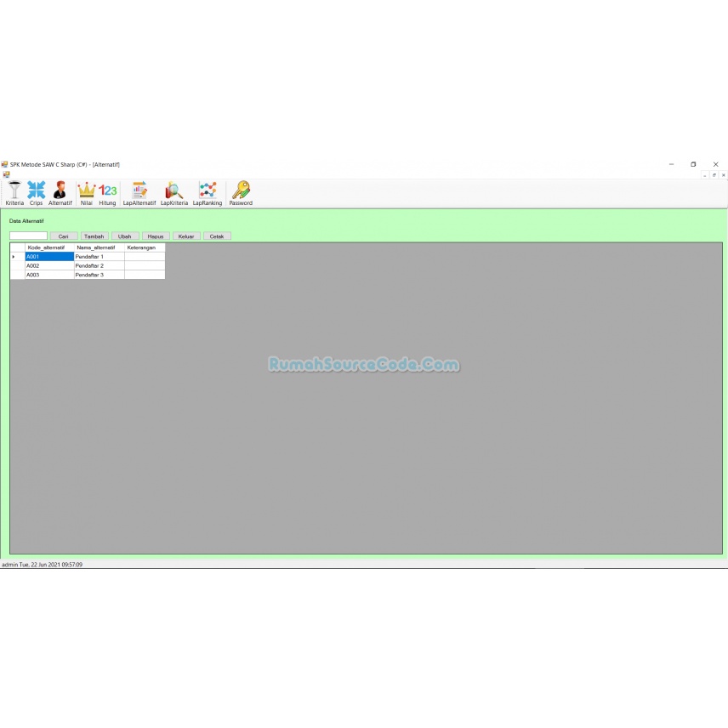
Task: Click the Tambah button
Action: 94,236
